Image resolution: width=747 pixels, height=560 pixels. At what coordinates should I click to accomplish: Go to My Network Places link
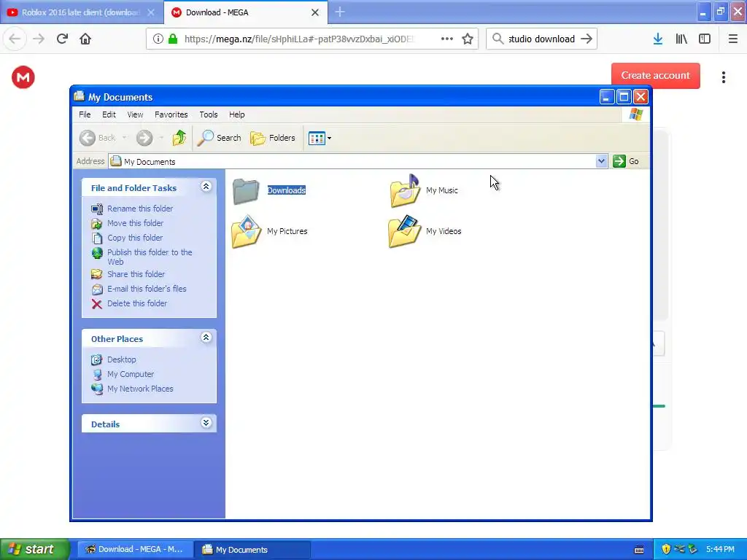pyautogui.click(x=140, y=389)
